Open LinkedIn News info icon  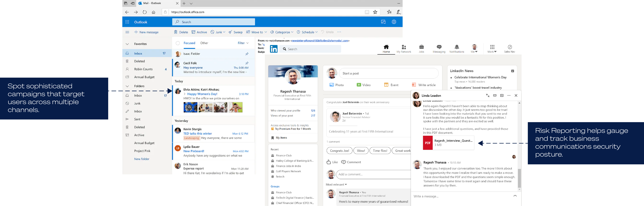[x=513, y=71]
